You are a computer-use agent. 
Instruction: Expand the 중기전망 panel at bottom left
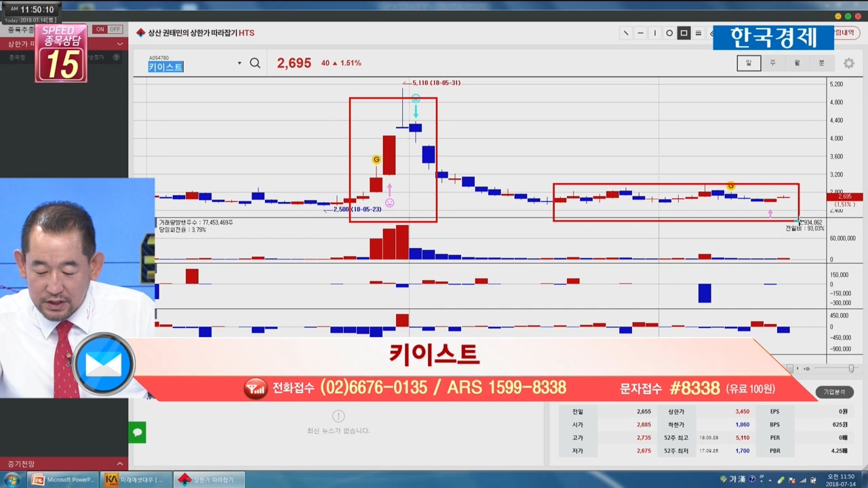(x=120, y=464)
